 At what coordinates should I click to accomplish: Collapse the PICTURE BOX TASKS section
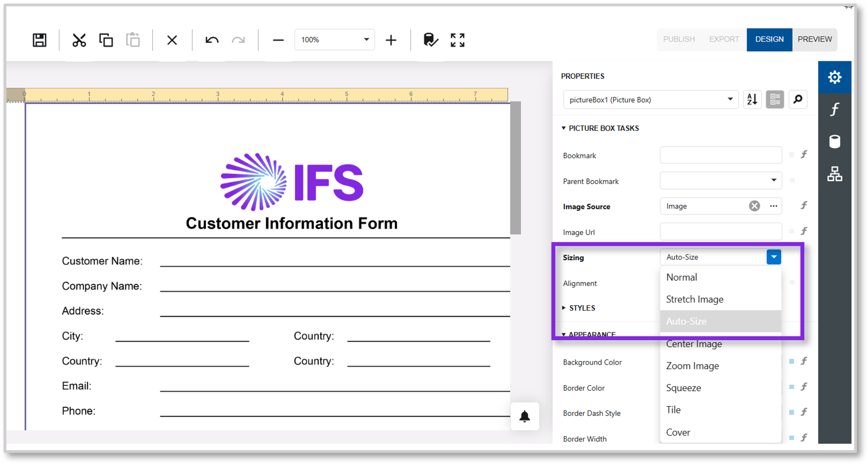(x=564, y=128)
